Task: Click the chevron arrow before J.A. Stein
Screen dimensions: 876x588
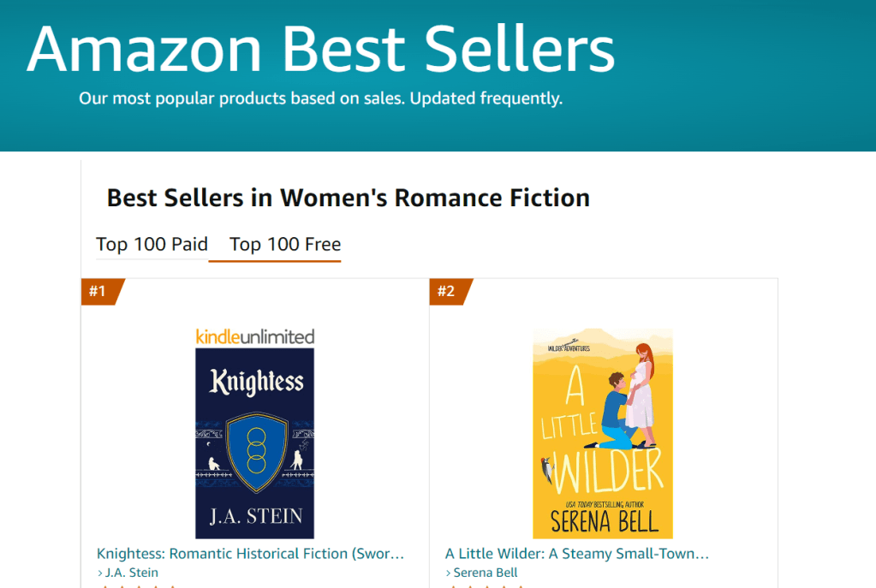Action: coord(99,573)
